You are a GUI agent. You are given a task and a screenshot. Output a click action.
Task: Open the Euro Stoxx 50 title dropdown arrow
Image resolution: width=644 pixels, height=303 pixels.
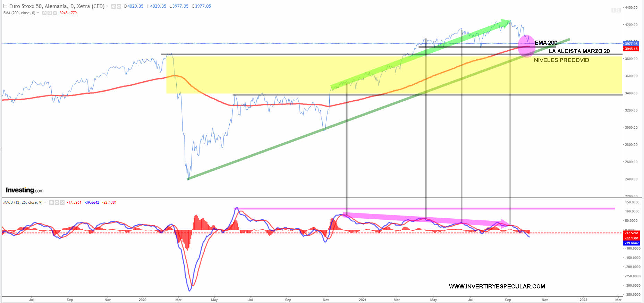(107, 6)
